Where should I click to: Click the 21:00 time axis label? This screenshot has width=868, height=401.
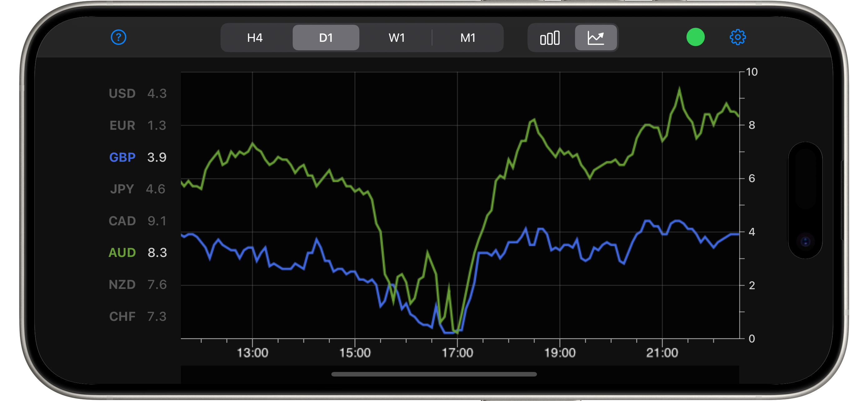click(662, 353)
